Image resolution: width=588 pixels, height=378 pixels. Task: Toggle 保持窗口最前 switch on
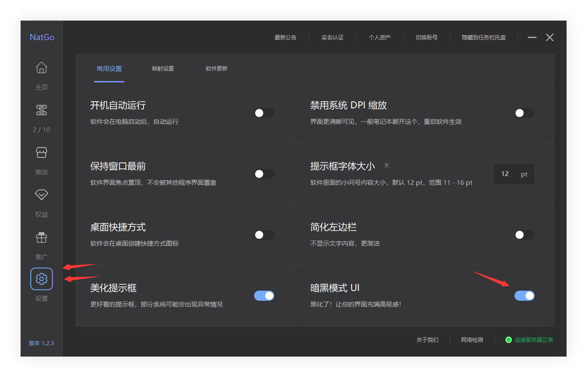[264, 174]
